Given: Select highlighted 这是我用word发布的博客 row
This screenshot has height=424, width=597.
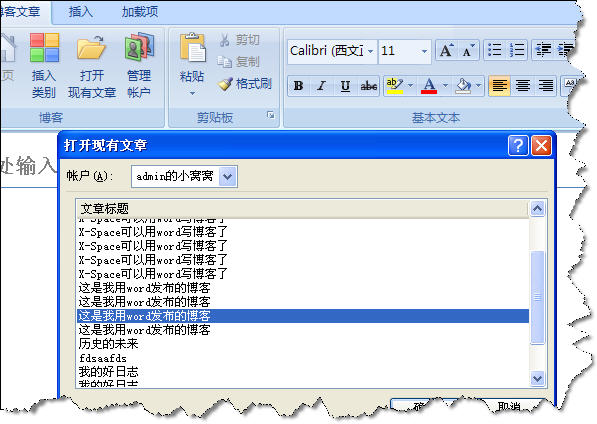Looking at the screenshot, I should coord(302,316).
